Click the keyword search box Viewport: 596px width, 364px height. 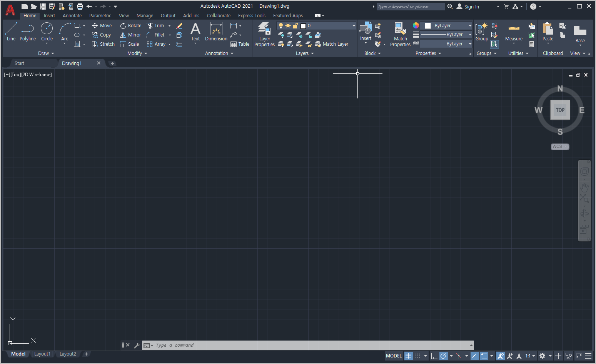tap(411, 7)
